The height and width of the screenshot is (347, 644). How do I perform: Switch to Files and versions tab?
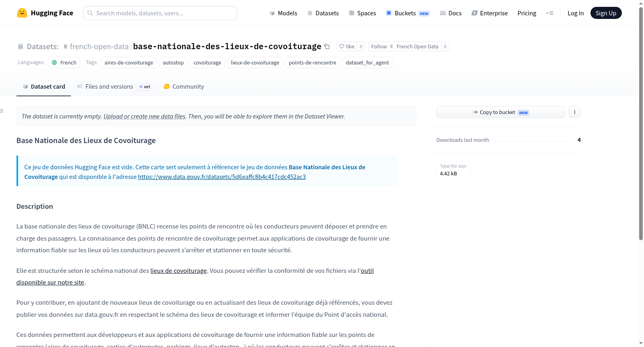pos(114,87)
